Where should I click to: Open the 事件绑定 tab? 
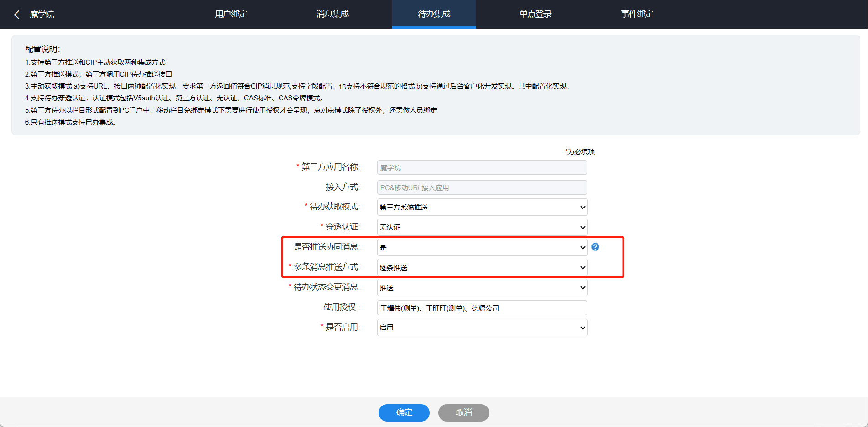[x=637, y=14]
